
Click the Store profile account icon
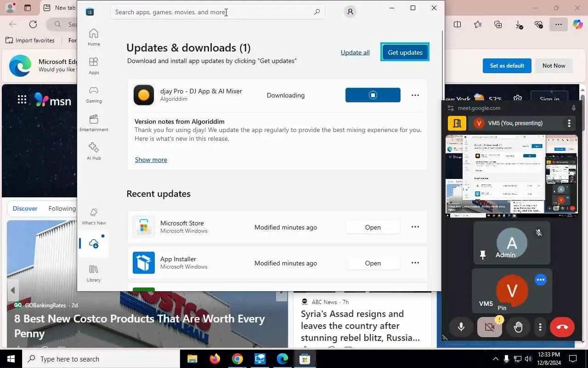(x=350, y=12)
